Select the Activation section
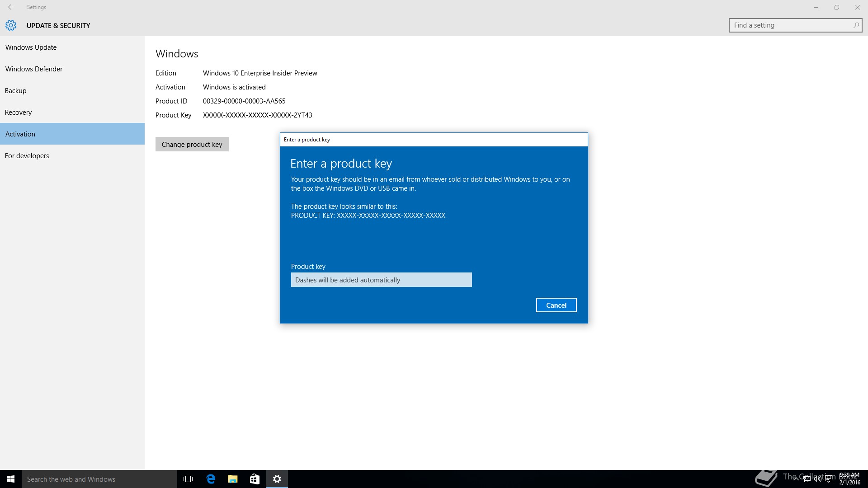The width and height of the screenshot is (868, 488). (x=72, y=134)
